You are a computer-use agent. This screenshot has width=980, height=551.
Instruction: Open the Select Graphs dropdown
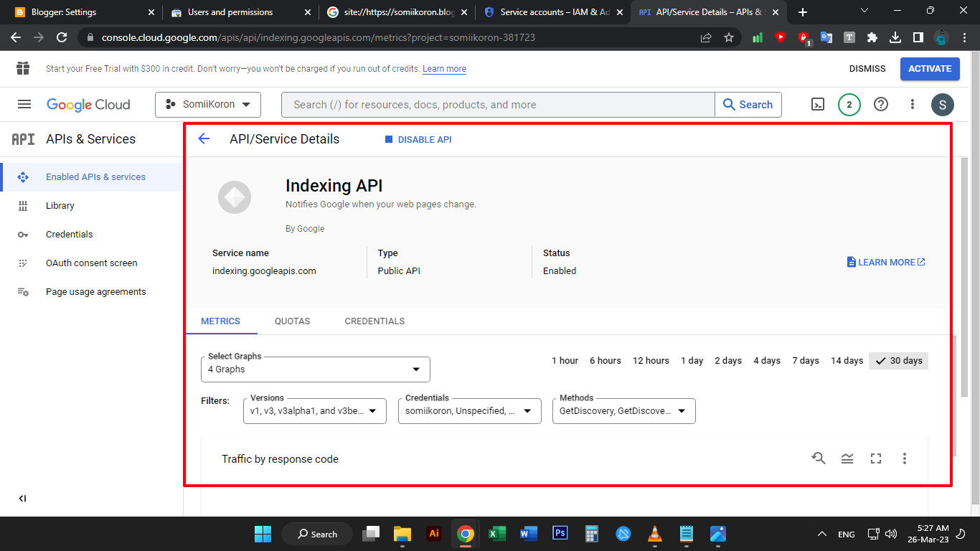tap(316, 369)
